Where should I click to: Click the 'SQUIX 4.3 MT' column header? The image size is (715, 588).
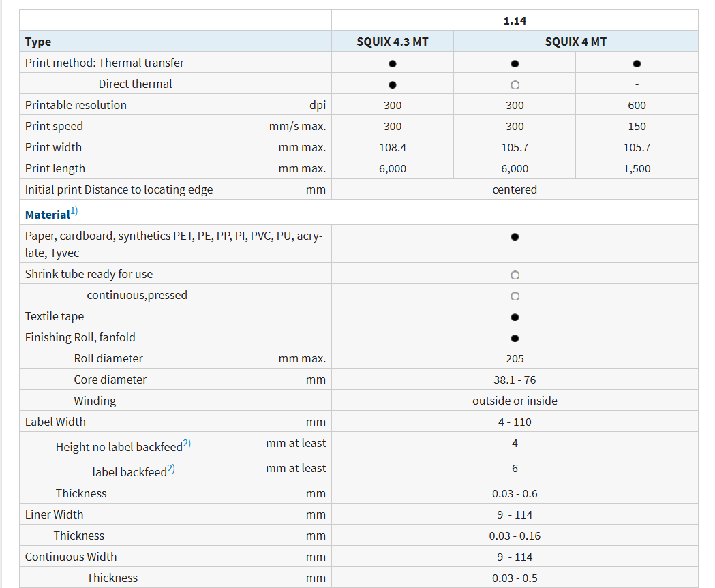393,42
